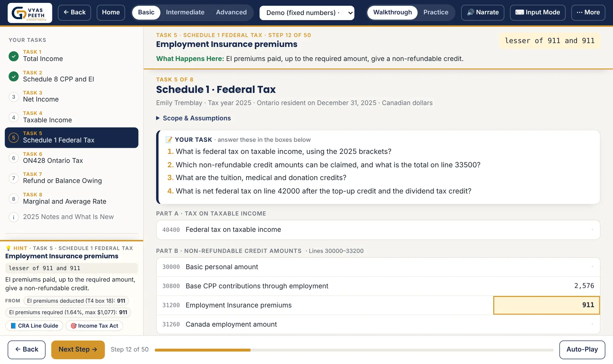Open the More menu

[588, 12]
